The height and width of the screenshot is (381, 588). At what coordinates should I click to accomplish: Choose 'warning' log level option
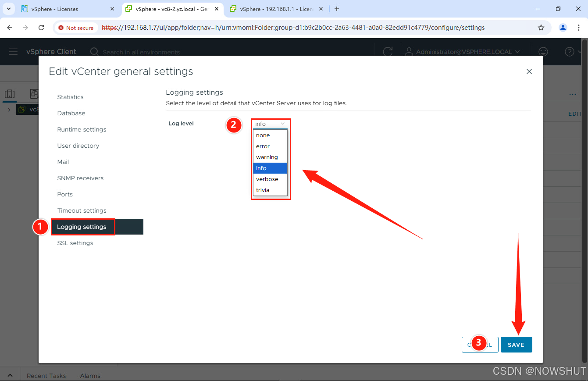(x=270, y=157)
